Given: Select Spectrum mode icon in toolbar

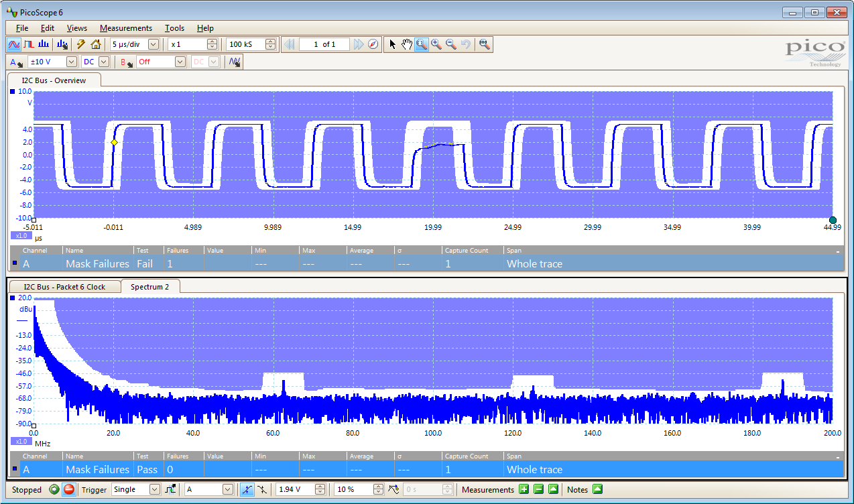Looking at the screenshot, I should click(44, 44).
